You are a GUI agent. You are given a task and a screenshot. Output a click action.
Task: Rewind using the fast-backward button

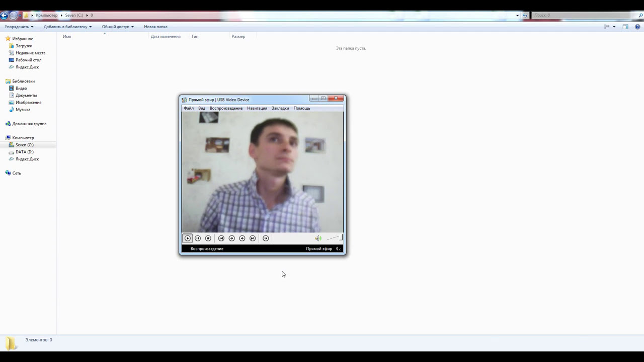pyautogui.click(x=232, y=238)
